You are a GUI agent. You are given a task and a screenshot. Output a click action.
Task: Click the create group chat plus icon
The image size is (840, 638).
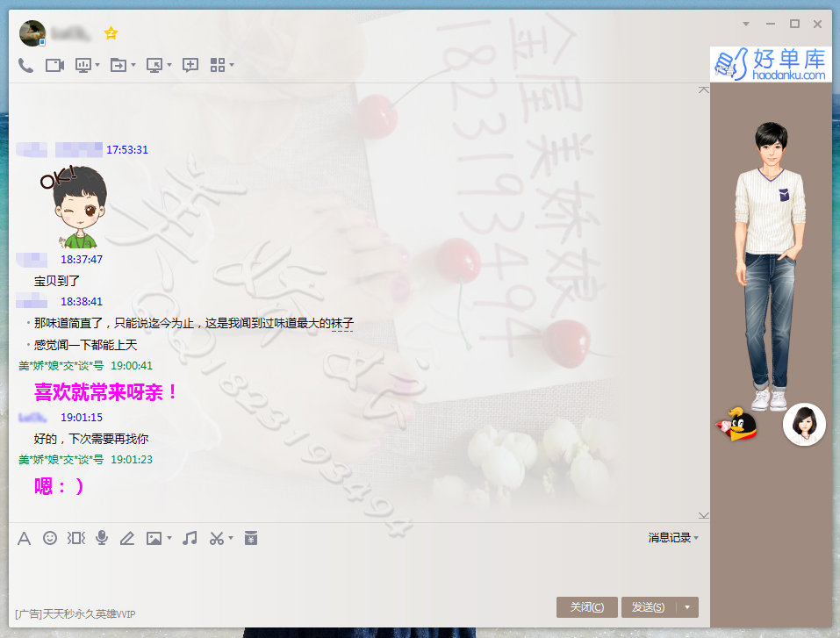[x=190, y=65]
